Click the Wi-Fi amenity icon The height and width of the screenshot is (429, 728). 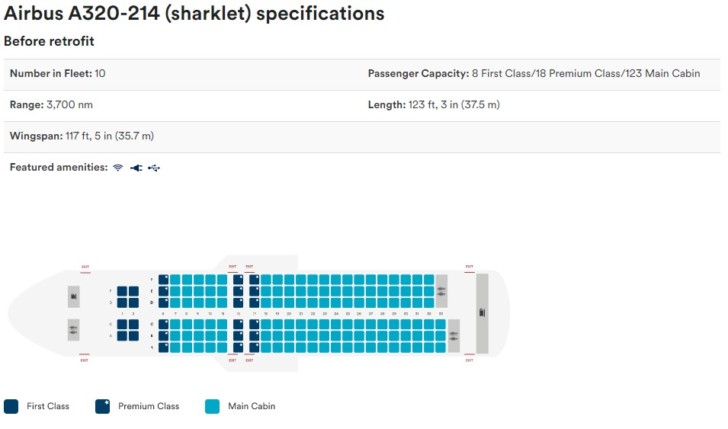pos(118,168)
